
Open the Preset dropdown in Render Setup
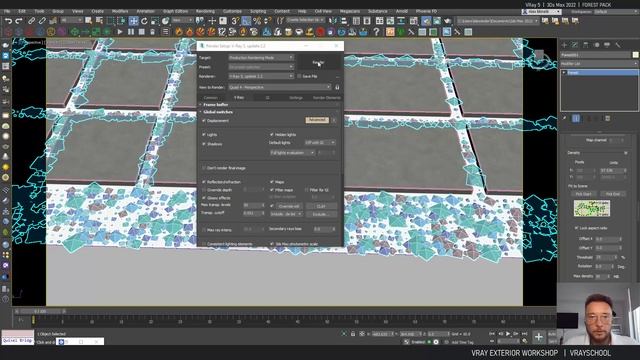coord(261,67)
